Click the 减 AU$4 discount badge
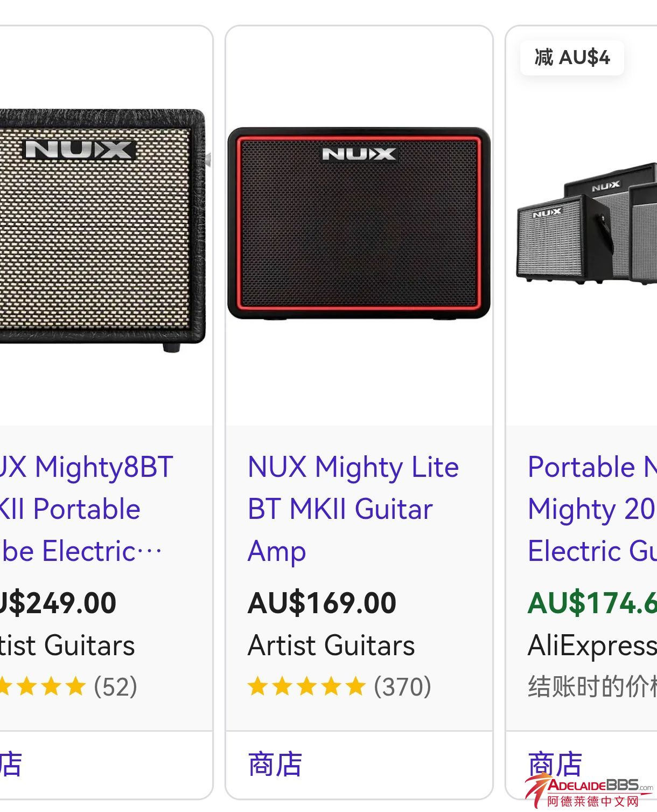657x812 pixels. (x=572, y=57)
